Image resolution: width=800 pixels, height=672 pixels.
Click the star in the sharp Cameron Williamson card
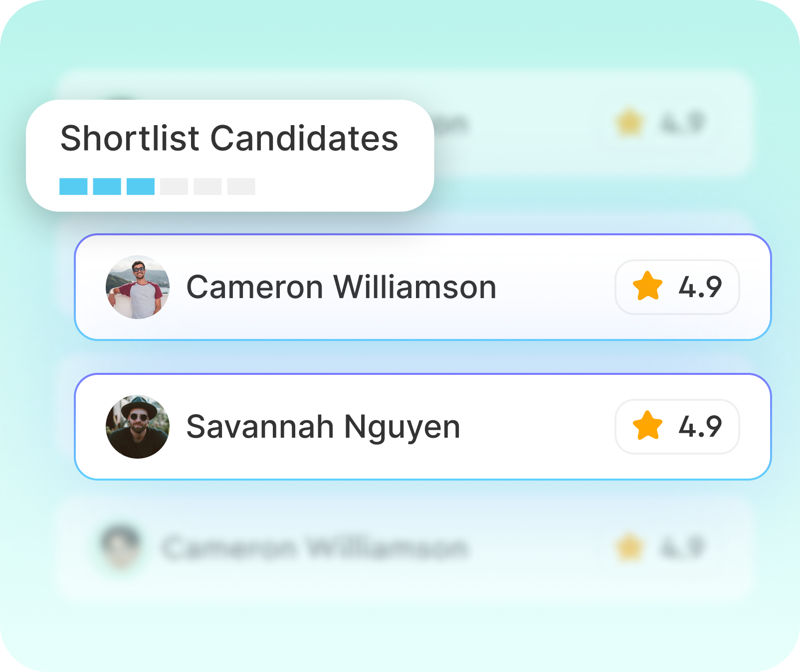(x=647, y=286)
